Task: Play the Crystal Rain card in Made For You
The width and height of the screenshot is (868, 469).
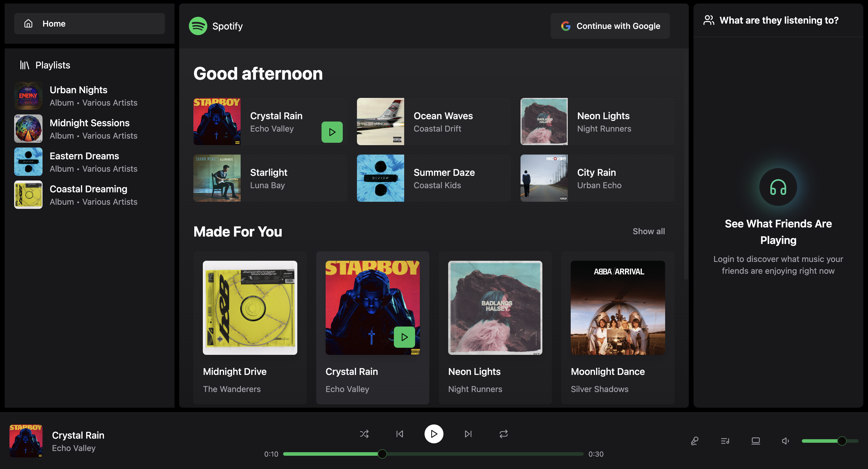Action: (x=404, y=337)
